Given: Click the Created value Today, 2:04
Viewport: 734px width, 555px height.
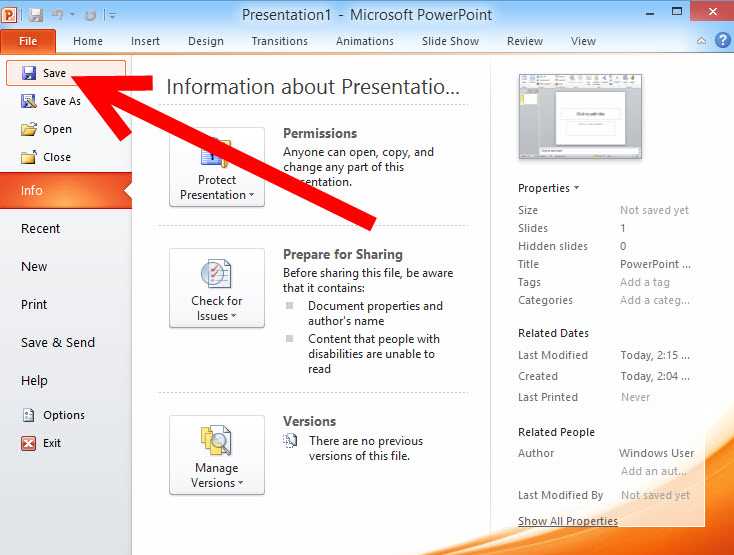Looking at the screenshot, I should (x=655, y=376).
